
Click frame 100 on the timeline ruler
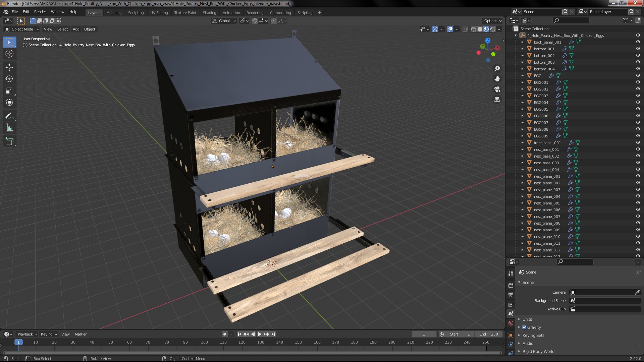(204, 342)
